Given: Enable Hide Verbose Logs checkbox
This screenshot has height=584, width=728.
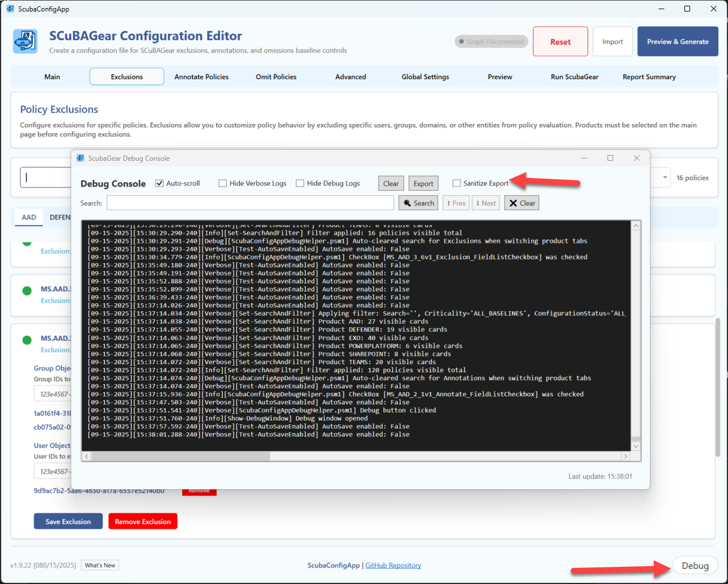Looking at the screenshot, I should [223, 183].
